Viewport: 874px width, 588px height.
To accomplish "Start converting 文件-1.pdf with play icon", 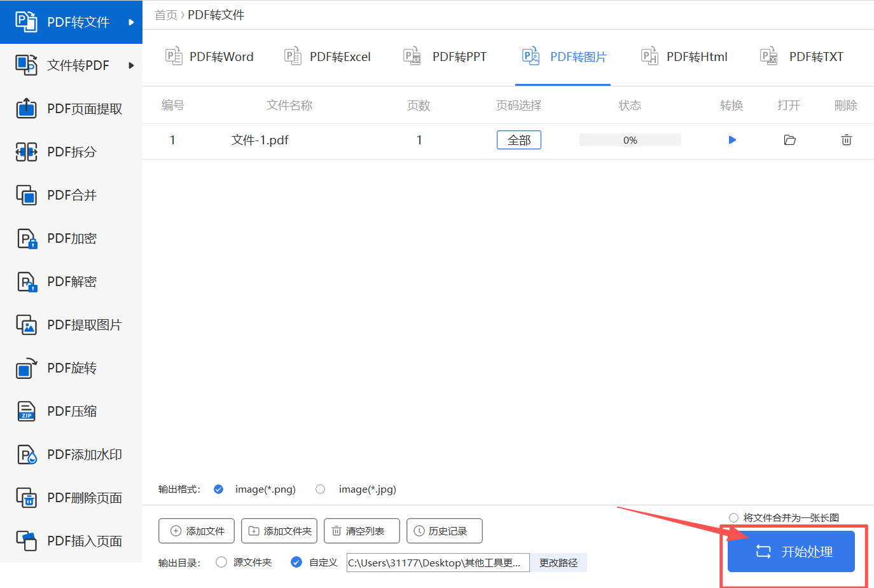I will (x=732, y=140).
